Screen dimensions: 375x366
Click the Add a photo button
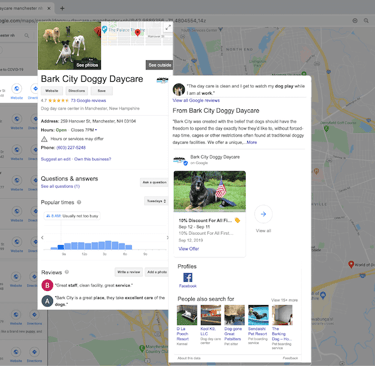tap(157, 272)
